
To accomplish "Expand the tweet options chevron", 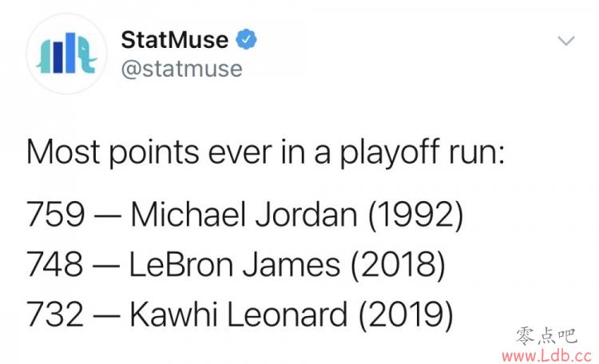I will 565,40.
